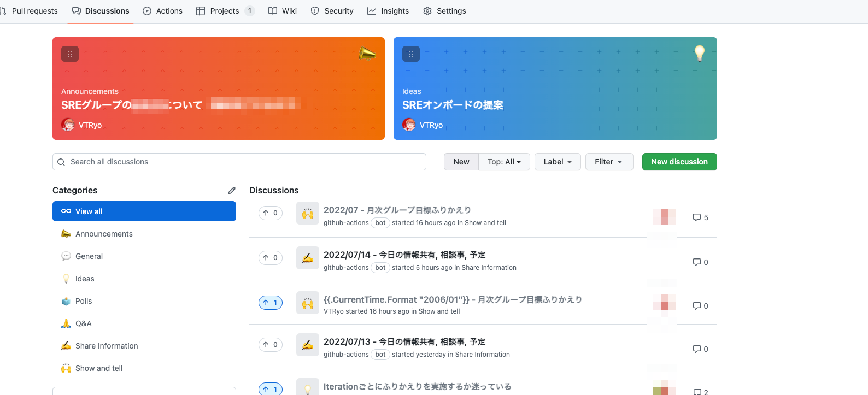Open the Filter dropdown

tap(609, 162)
